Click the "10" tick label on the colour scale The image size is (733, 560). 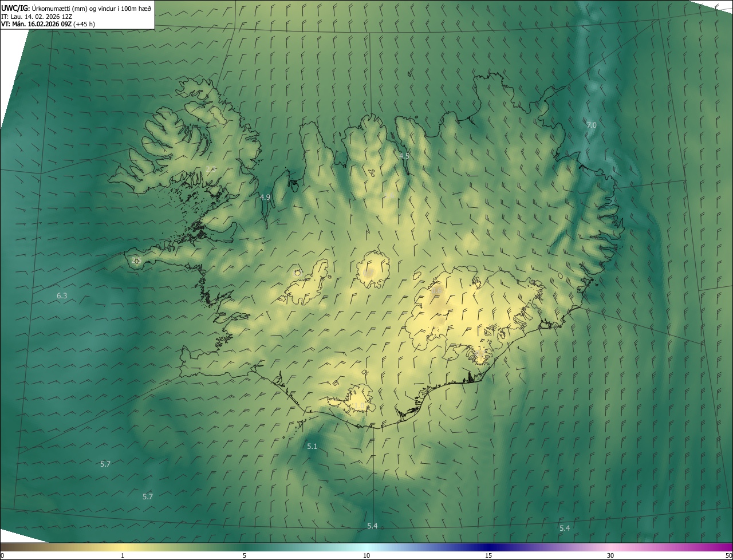click(x=366, y=555)
